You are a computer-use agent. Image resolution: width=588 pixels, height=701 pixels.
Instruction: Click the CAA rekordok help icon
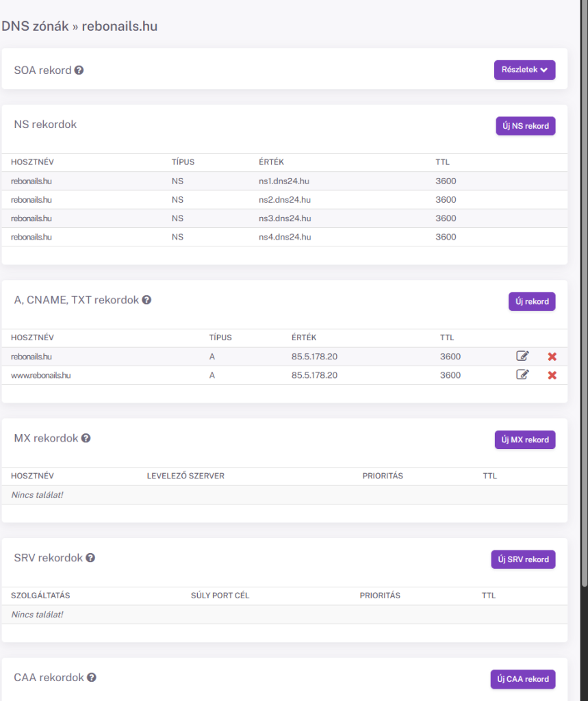tap(92, 678)
